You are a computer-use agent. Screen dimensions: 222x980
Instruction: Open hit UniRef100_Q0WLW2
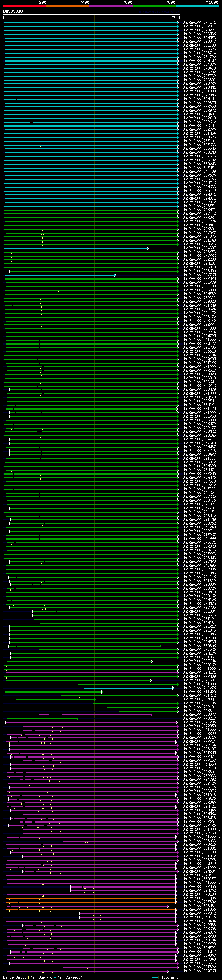199,61
